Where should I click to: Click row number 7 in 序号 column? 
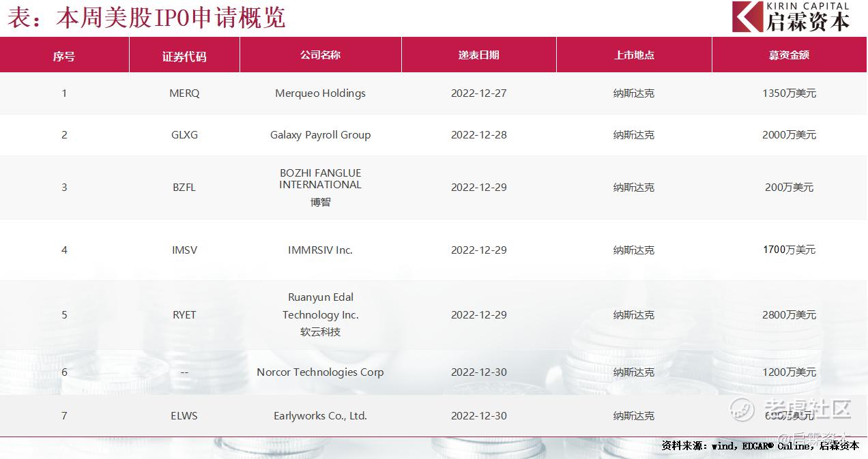(x=64, y=416)
